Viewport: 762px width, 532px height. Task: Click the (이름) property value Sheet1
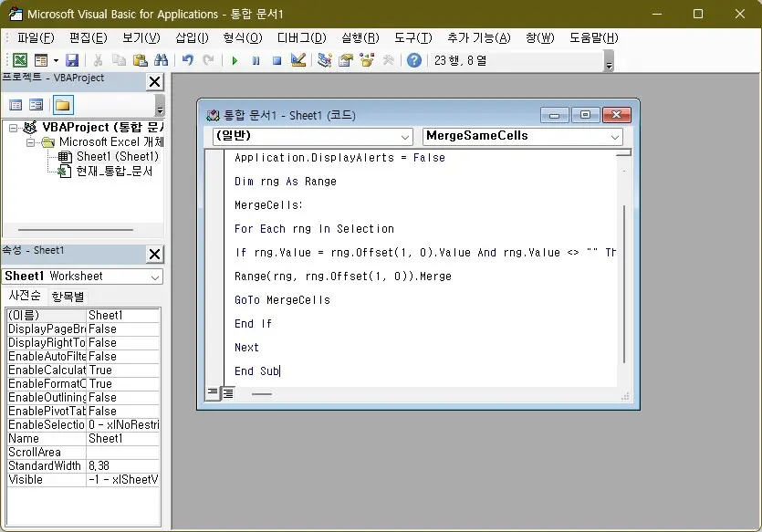point(123,316)
